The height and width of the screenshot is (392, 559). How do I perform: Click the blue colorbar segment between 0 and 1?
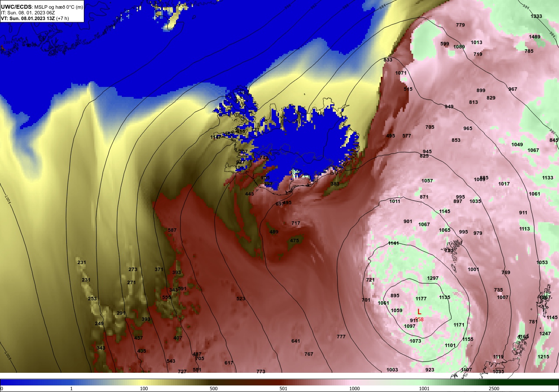(36, 382)
